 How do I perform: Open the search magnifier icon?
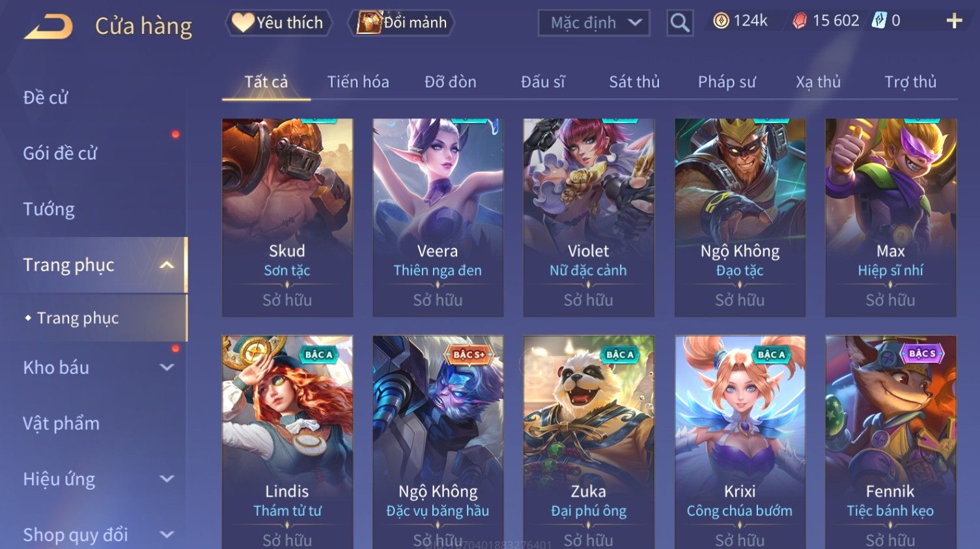pos(680,23)
